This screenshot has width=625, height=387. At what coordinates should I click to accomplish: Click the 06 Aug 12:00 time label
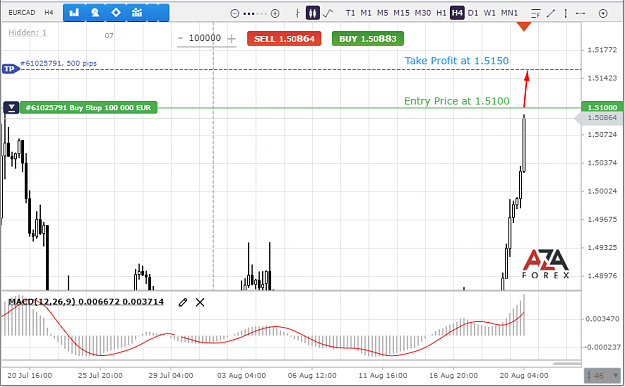click(312, 376)
